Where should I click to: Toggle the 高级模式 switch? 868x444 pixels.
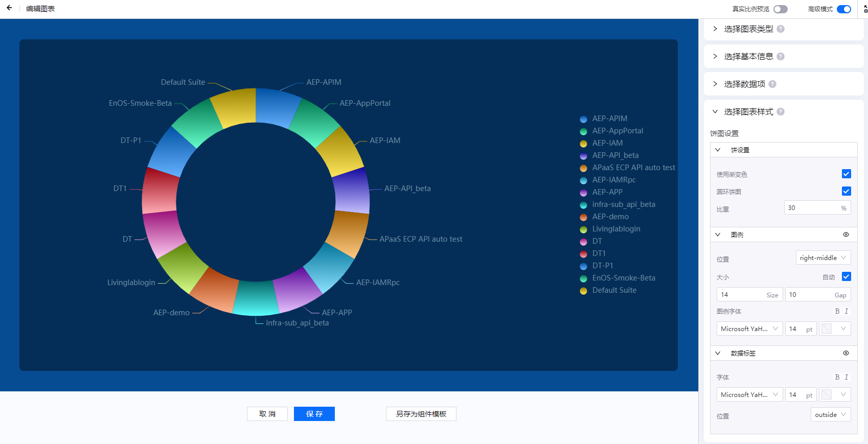844,9
